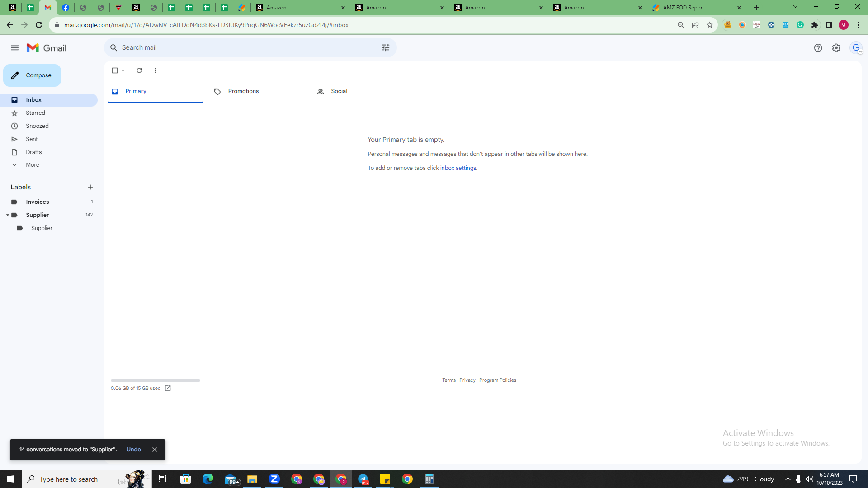The image size is (868, 488).
Task: Open Sticky Notes from the taskbar
Action: 385,479
